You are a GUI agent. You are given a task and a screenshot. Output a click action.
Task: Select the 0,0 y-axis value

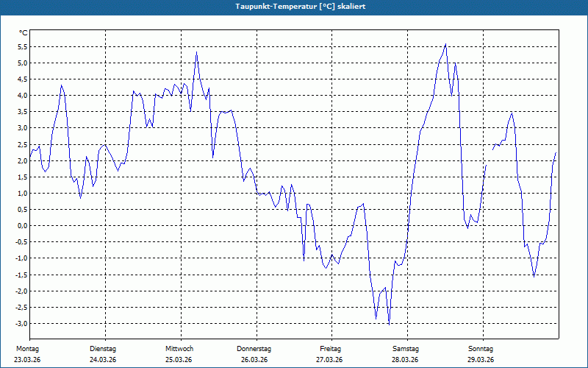(23, 226)
